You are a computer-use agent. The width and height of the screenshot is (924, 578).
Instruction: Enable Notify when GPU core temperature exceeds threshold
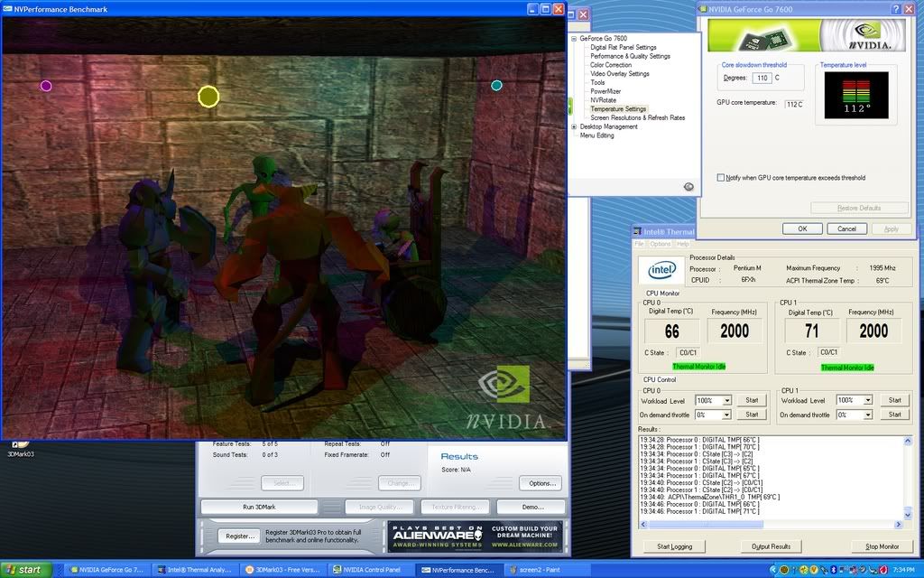721,178
